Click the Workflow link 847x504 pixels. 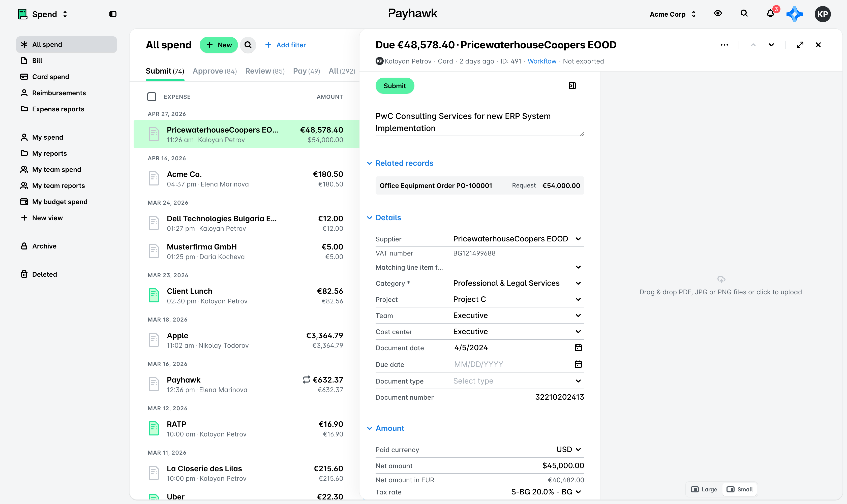point(541,61)
